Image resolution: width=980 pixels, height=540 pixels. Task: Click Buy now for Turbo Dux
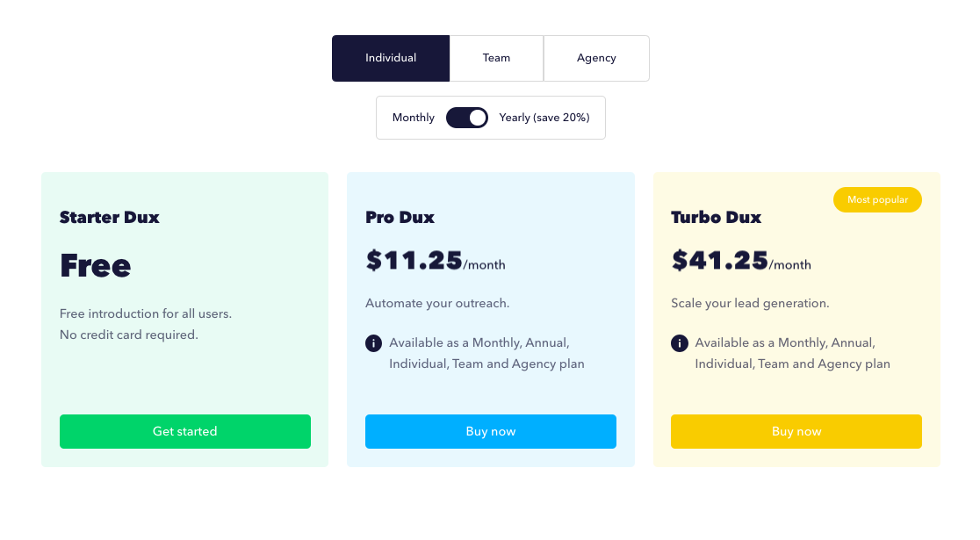[796, 431]
